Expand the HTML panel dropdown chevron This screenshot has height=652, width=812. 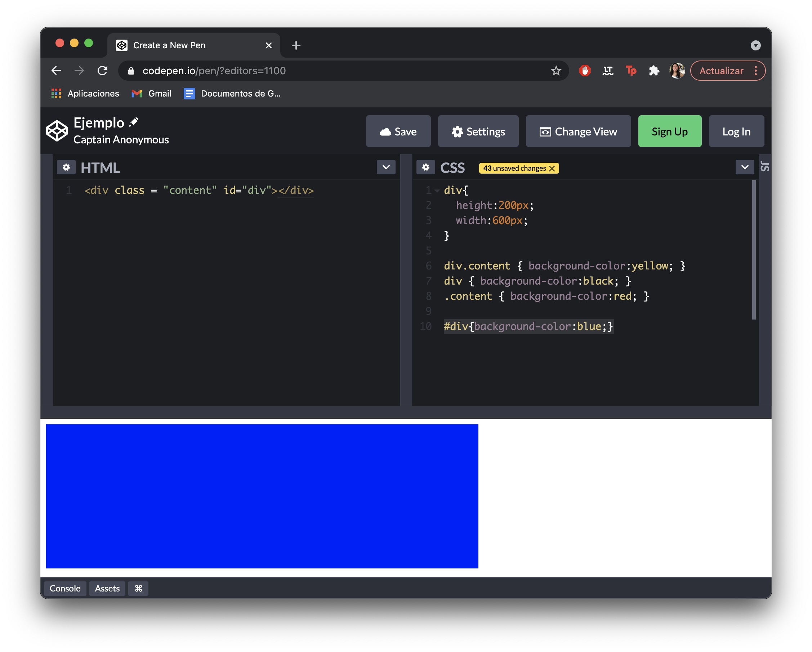pyautogui.click(x=386, y=167)
